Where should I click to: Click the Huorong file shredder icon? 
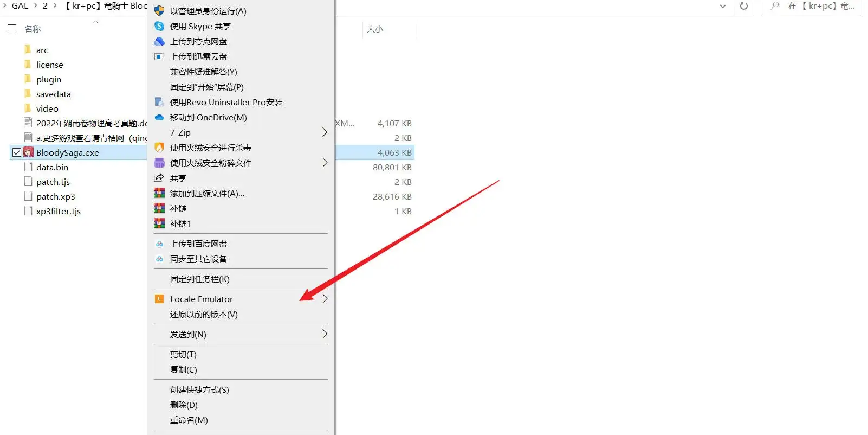point(159,163)
